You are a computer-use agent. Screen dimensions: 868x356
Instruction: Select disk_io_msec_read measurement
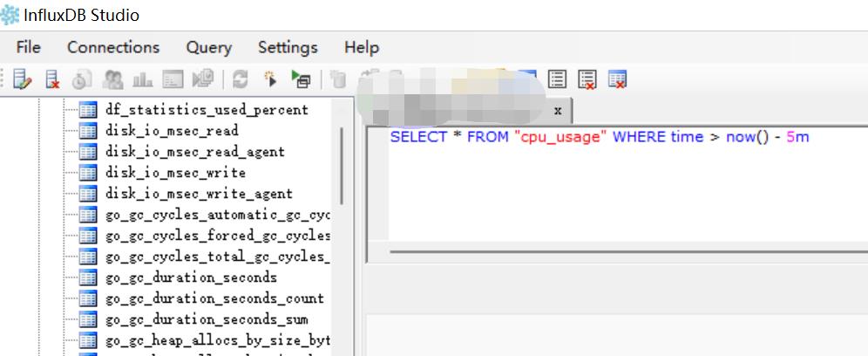coord(172,131)
